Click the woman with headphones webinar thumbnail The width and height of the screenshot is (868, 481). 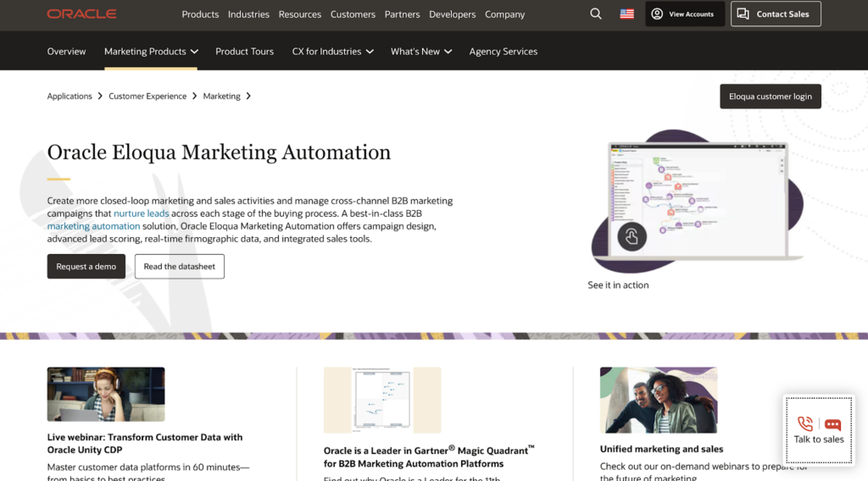106,394
